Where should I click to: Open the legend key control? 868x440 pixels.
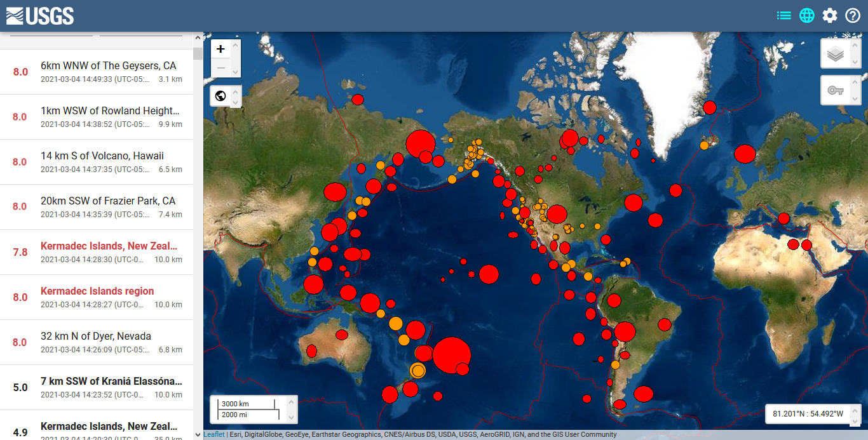pos(836,90)
